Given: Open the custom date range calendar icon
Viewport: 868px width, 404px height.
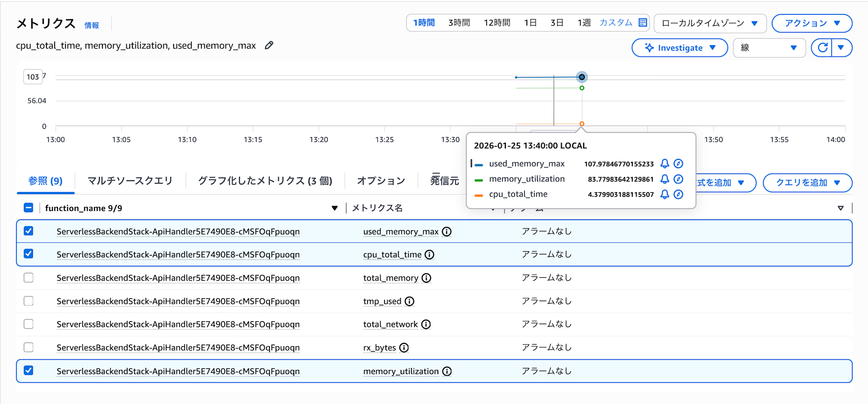Looking at the screenshot, I should pyautogui.click(x=642, y=23).
